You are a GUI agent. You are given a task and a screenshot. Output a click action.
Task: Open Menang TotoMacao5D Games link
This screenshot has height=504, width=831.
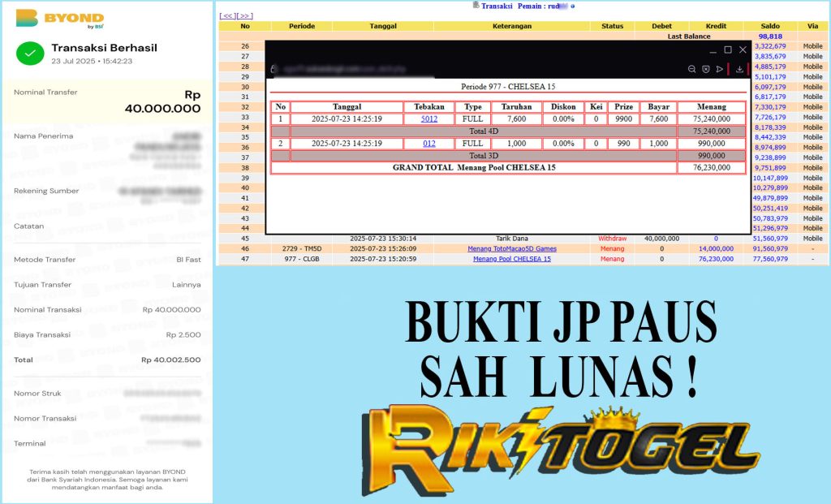click(x=511, y=248)
